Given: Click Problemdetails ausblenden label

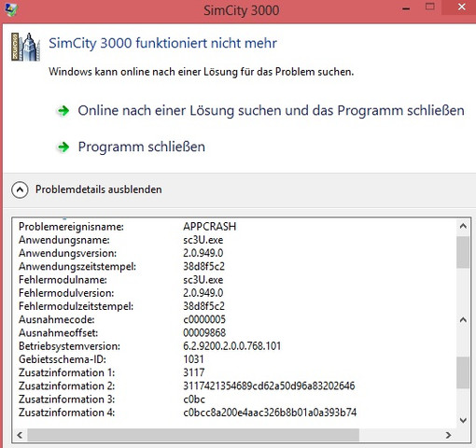Looking at the screenshot, I should coord(99,189).
